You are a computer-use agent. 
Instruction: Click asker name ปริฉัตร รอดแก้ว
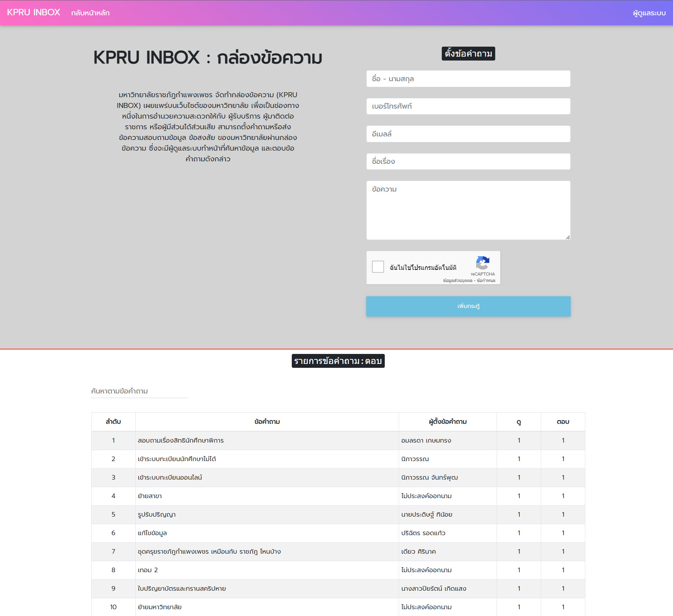[x=423, y=533]
